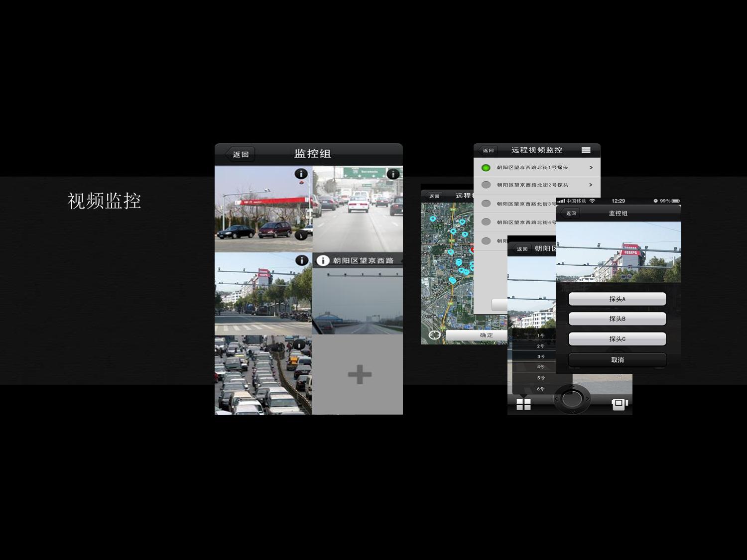This screenshot has width=747, height=560.
Task: Toggle green status dot for 北街1号探头
Action: click(486, 168)
